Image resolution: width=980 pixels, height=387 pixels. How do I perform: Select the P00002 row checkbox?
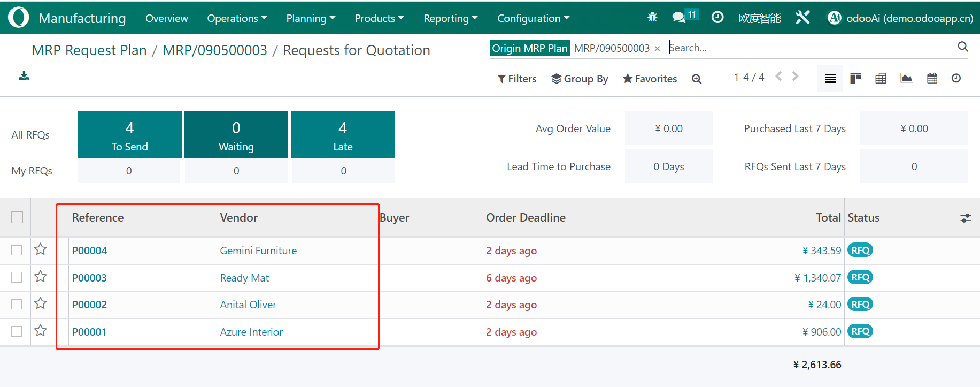(x=17, y=304)
